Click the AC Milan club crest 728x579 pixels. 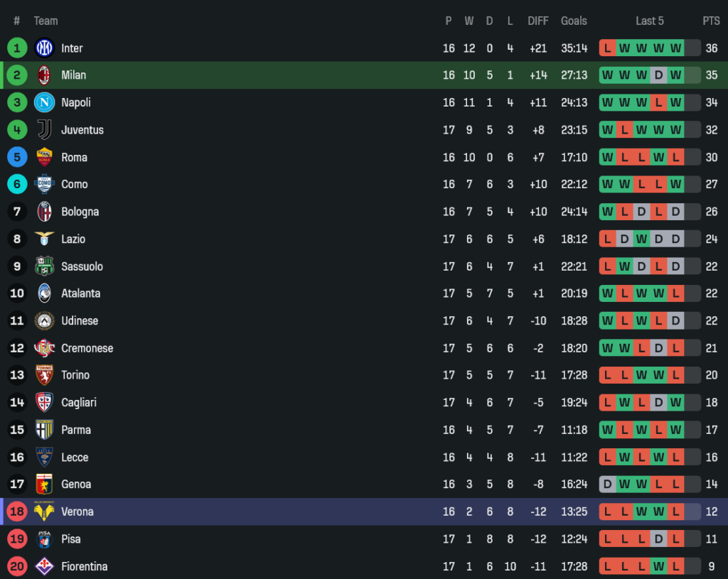pyautogui.click(x=44, y=75)
